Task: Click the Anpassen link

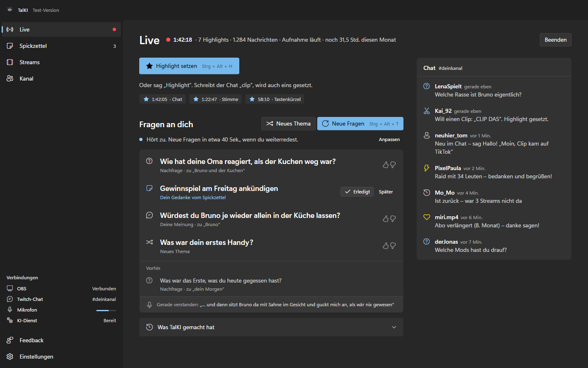Action: [389, 139]
